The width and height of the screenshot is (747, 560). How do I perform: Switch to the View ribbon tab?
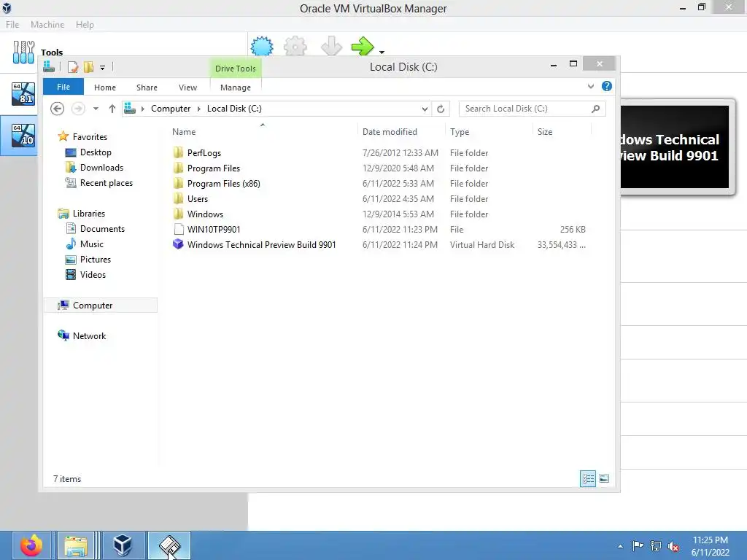coord(187,87)
